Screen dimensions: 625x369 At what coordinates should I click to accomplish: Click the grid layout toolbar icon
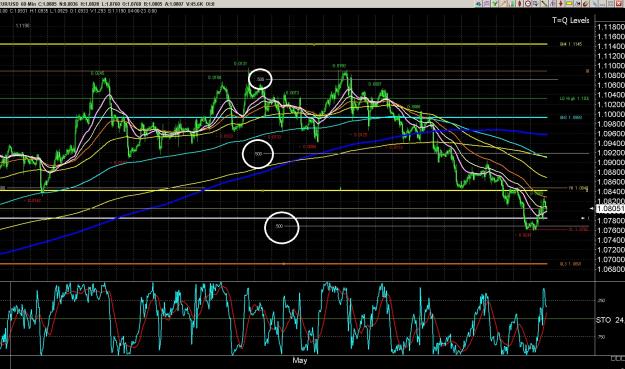click(610, 4)
